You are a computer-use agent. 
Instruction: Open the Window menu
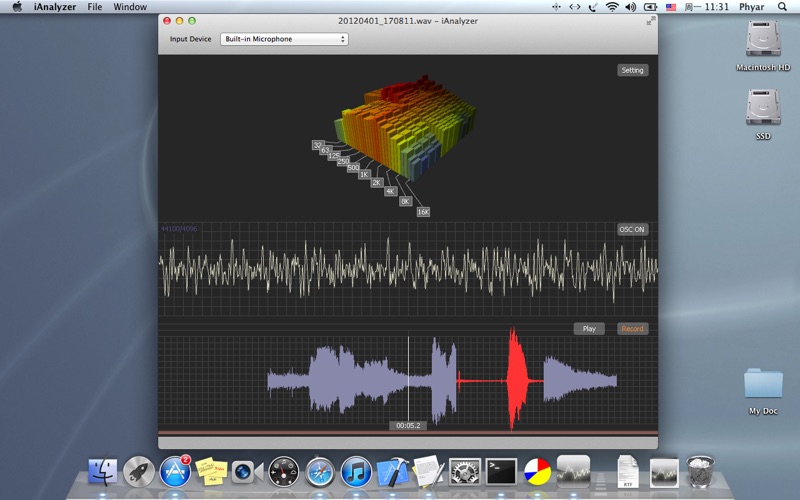pos(130,7)
